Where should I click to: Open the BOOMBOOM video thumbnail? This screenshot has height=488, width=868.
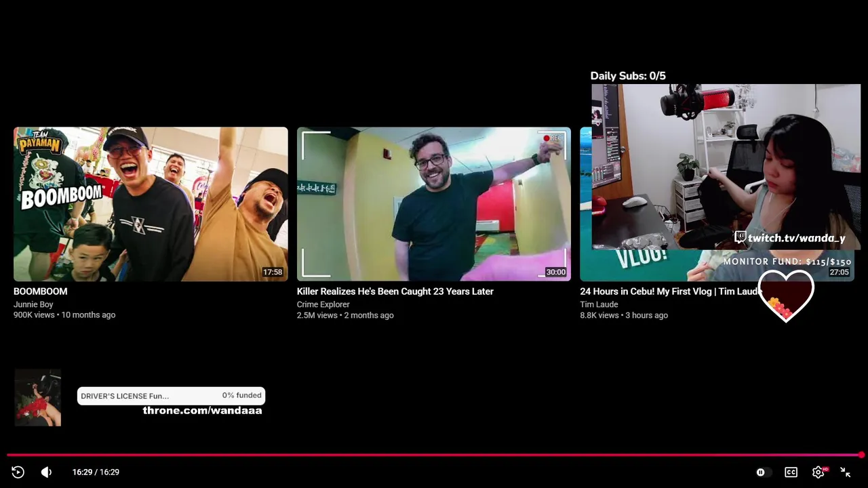151,204
